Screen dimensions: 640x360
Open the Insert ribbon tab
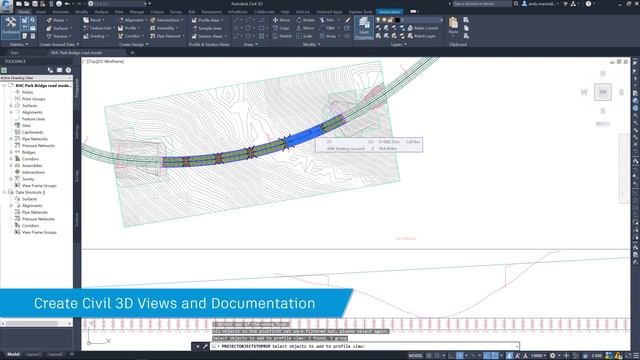[x=41, y=12]
